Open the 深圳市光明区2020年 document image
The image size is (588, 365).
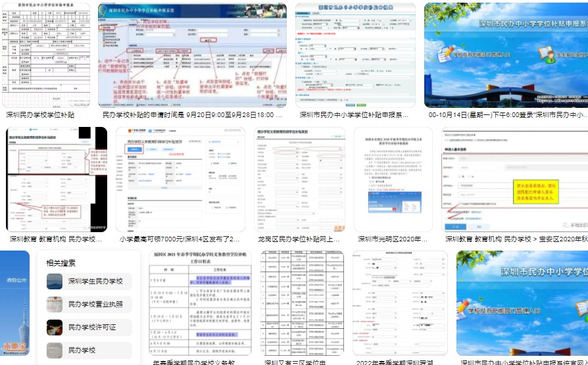tap(393, 180)
